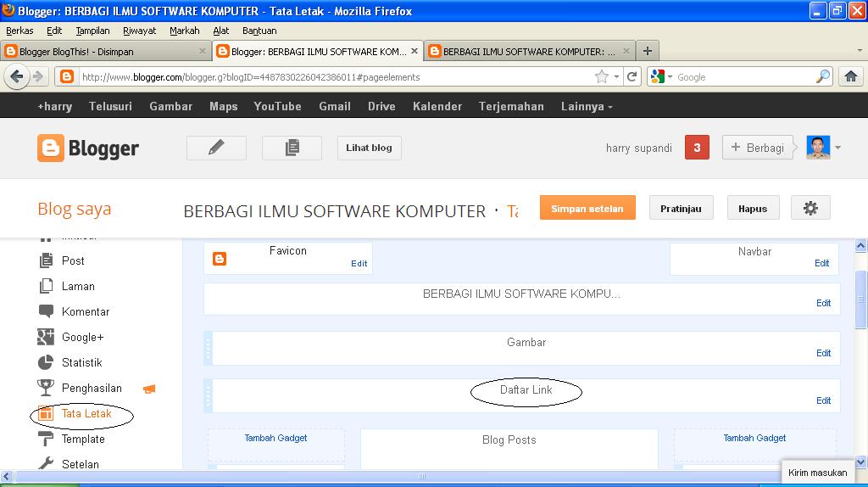Open the Berkas menu
The width and height of the screenshot is (868, 487).
19,31
